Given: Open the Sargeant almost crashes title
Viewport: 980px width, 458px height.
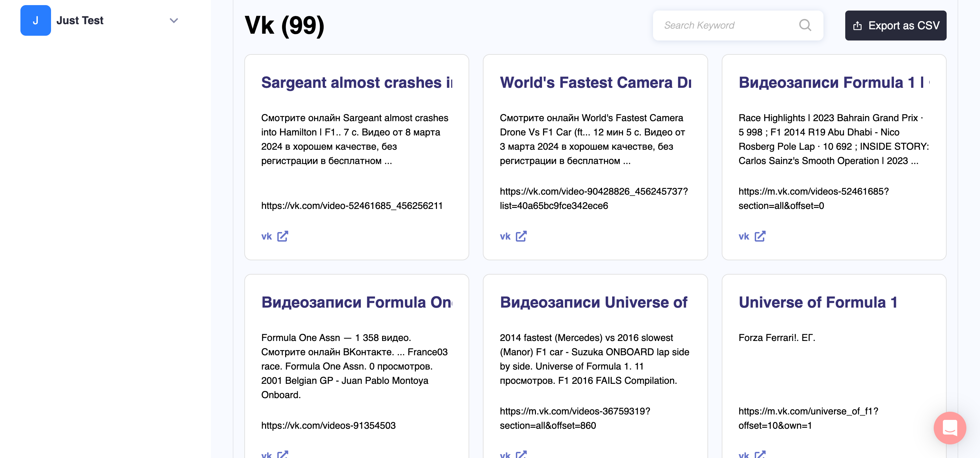Looking at the screenshot, I should (357, 83).
